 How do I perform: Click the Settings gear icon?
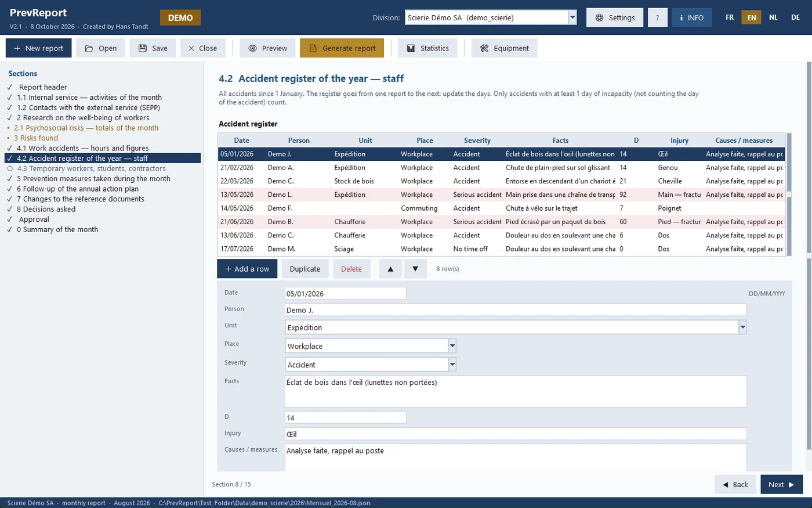[599, 18]
